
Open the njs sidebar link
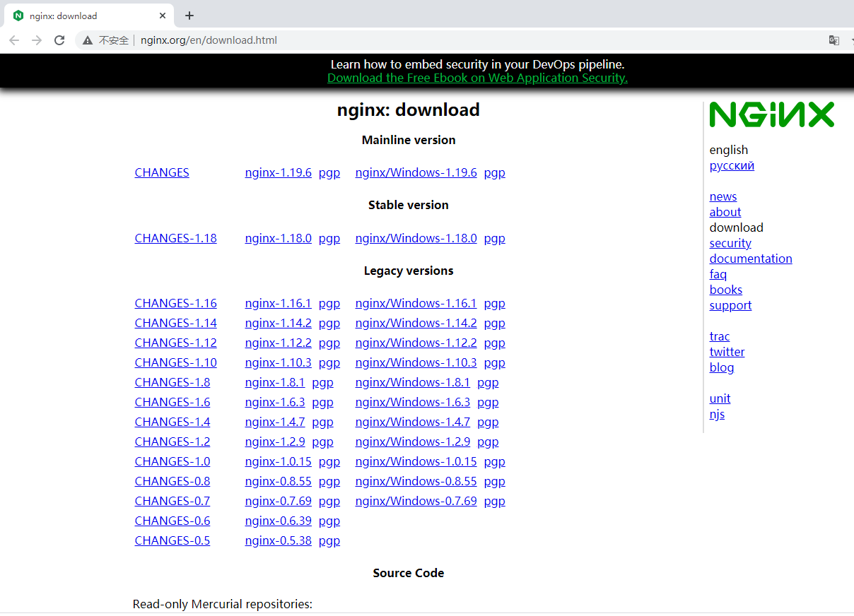[x=717, y=414]
